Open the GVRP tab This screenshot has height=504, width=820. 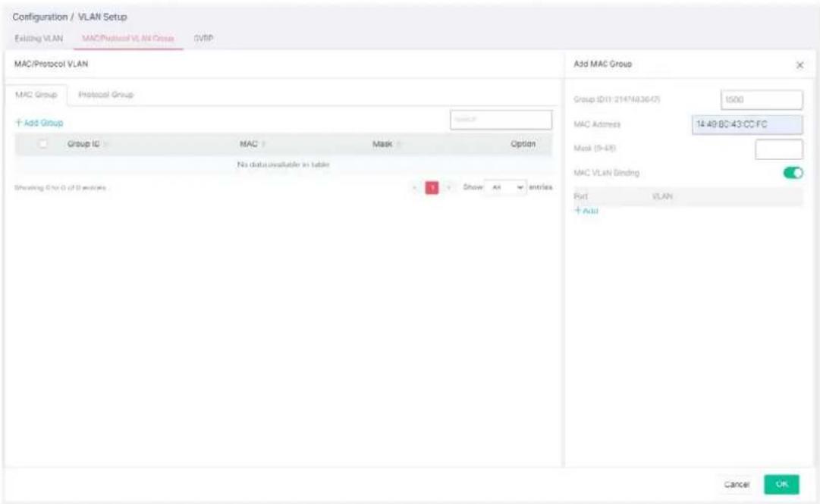point(203,39)
